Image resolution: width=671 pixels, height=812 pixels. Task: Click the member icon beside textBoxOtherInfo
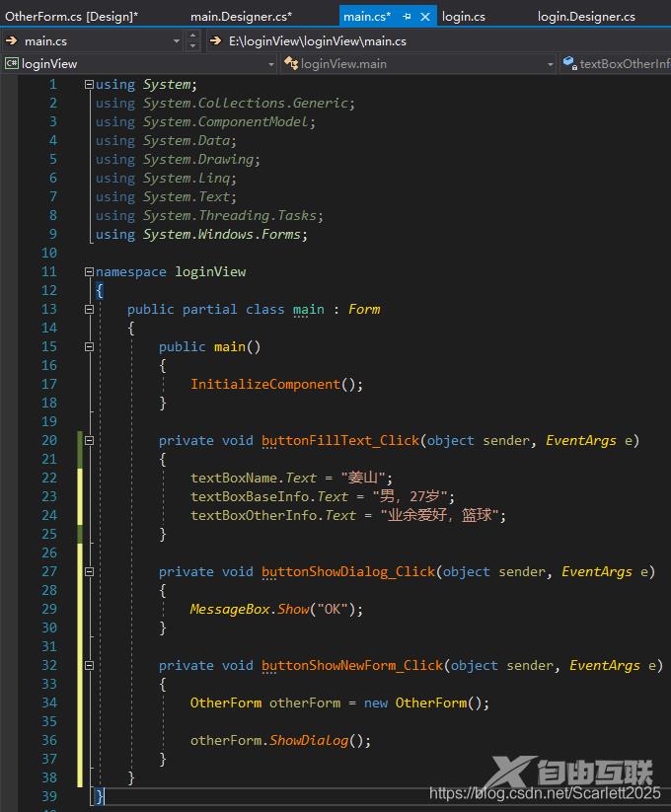click(x=569, y=63)
